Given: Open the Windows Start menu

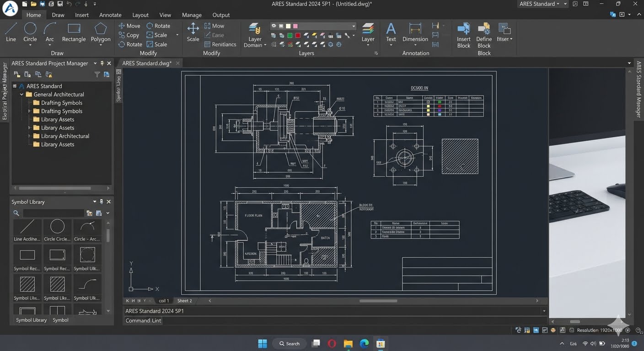Looking at the screenshot, I should (263, 344).
